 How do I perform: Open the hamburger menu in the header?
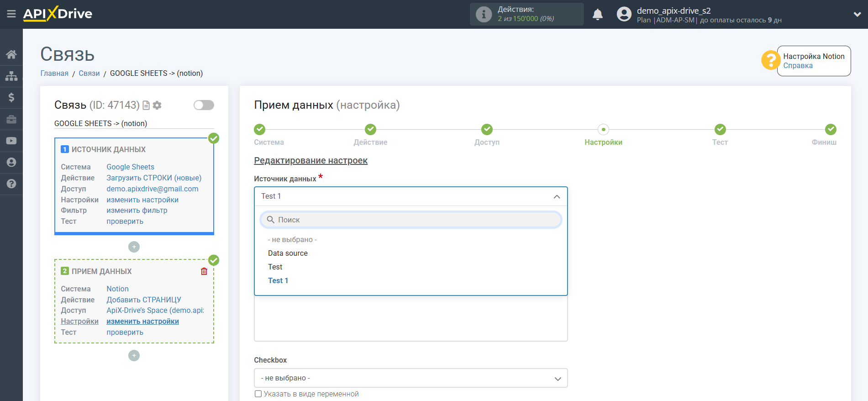pos(11,14)
